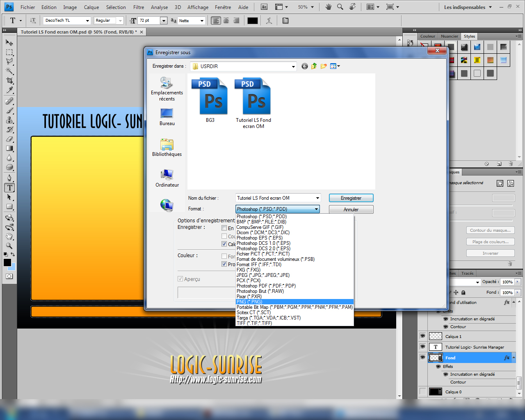Toggle visibility of Fond layer
This screenshot has height=420, width=525.
pos(422,358)
